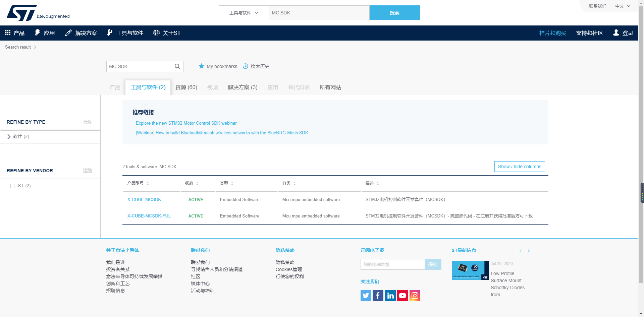The image size is (644, 317).
Task: Open the 产品 grid menu
Action: point(15,33)
